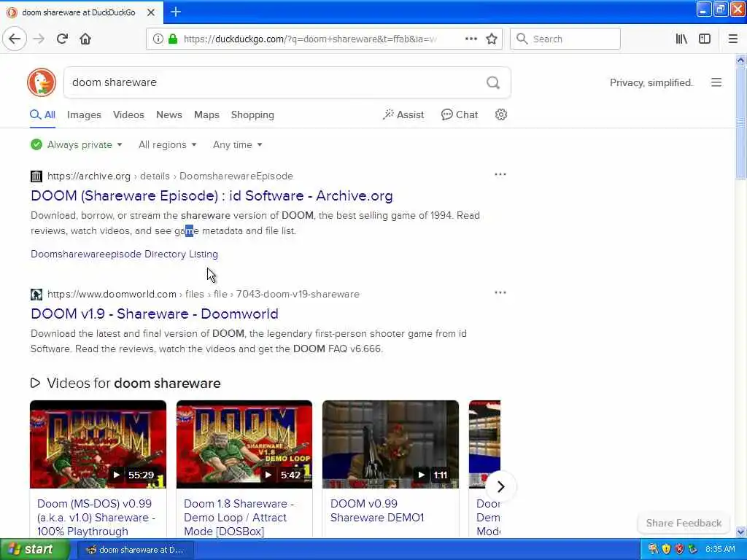Viewport: 747px width, 560px height.
Task: Open Doom 1.8 Shareware Demo Loop video title
Action: coord(239,517)
